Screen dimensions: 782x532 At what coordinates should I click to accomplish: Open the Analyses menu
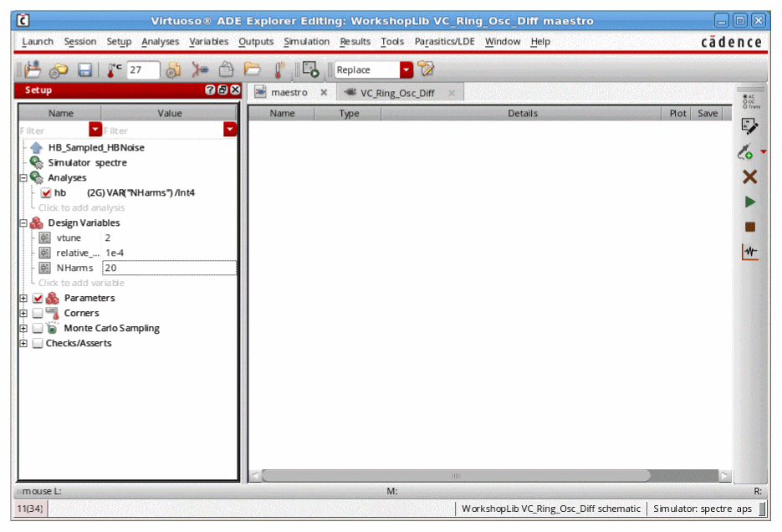click(160, 41)
